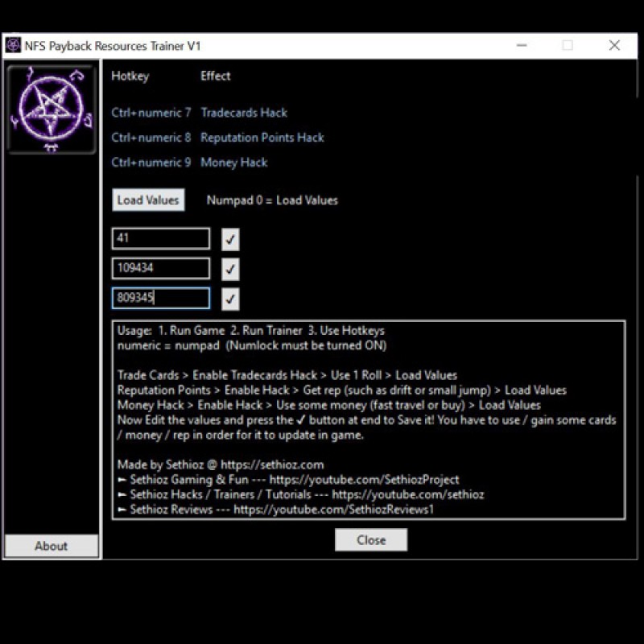Click the youtube.com/SethiozReviews1 link

pos(333,510)
